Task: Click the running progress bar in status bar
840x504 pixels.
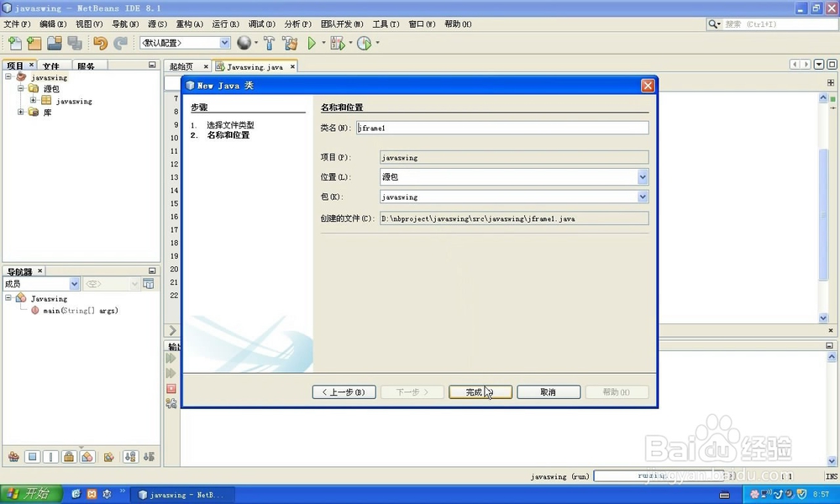Action: 659,475
